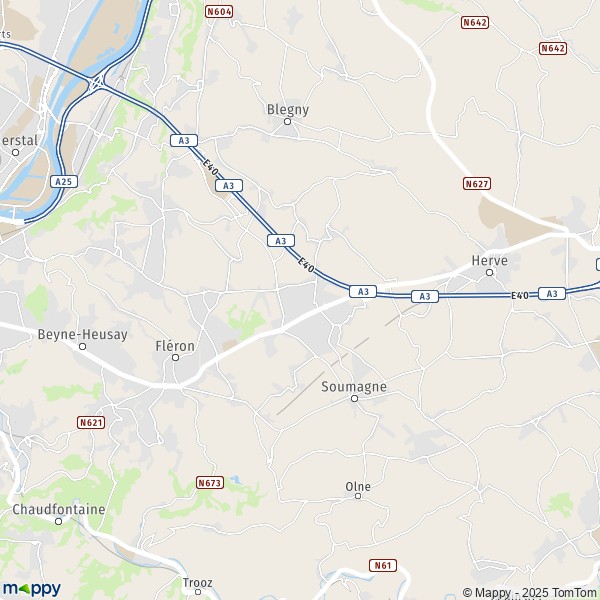Select the Herve town label
Image resolution: width=600 pixels, height=600 pixels.
(x=489, y=261)
